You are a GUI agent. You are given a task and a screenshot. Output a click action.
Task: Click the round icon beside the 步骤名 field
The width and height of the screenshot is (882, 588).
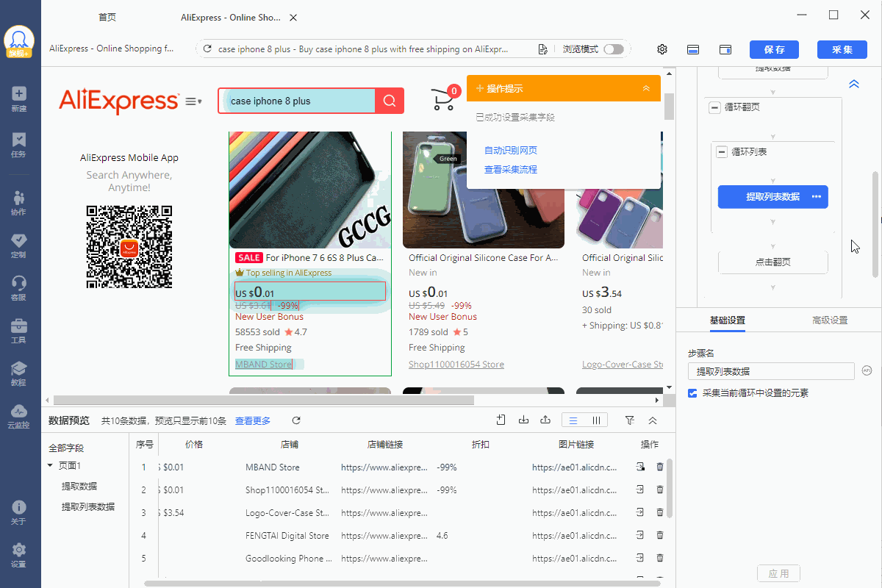867,370
